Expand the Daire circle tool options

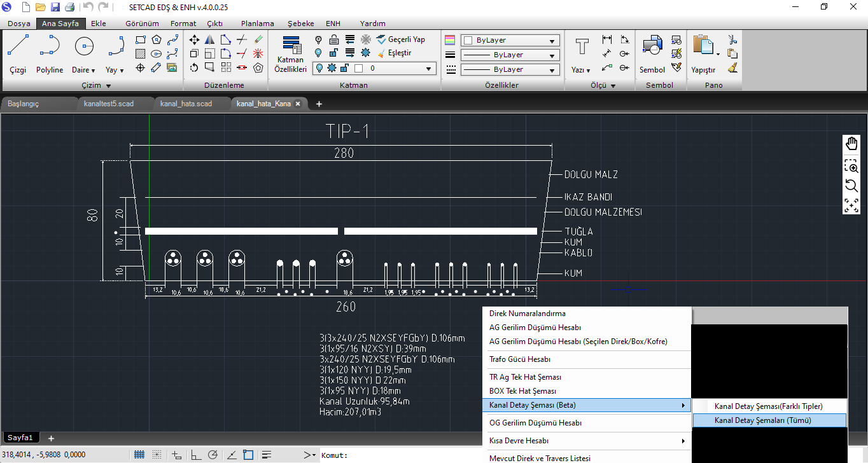pos(94,71)
